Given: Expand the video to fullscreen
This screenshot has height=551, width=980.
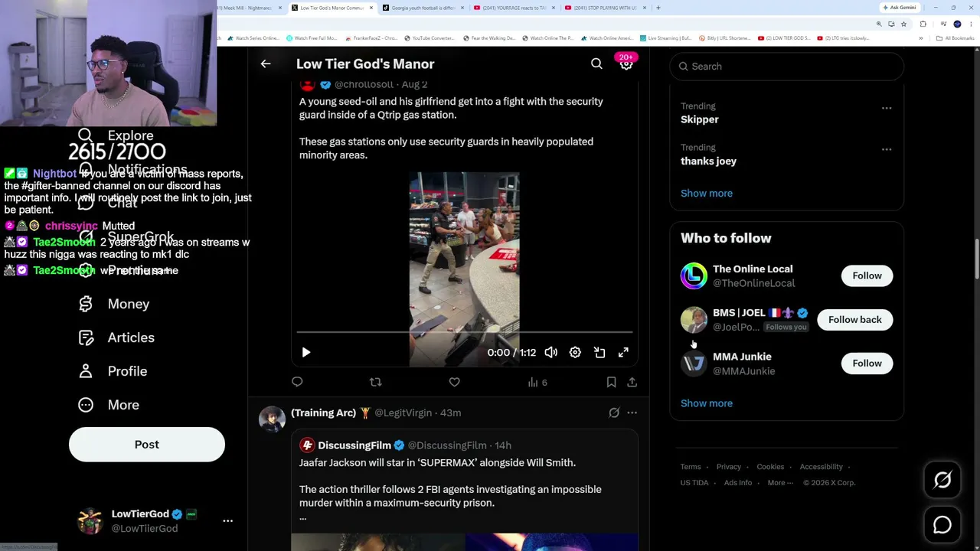Looking at the screenshot, I should (623, 353).
